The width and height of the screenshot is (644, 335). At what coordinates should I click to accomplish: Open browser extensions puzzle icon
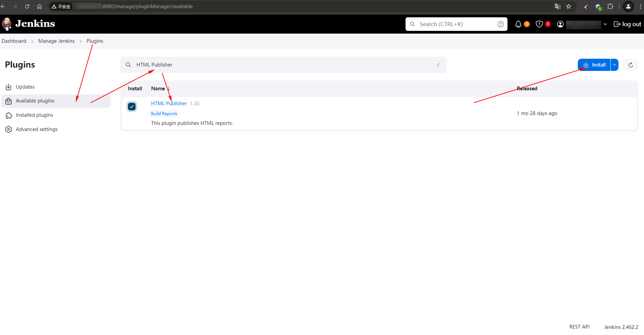point(610,6)
